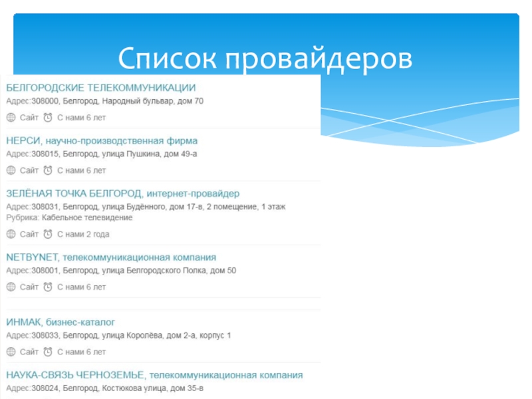
Task: Open НЕРСИ научно-производственная фирма link
Action: (102, 140)
